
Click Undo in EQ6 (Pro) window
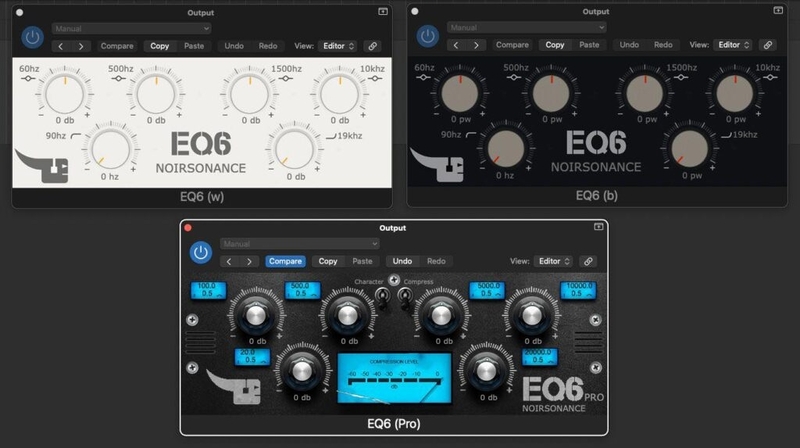(402, 261)
